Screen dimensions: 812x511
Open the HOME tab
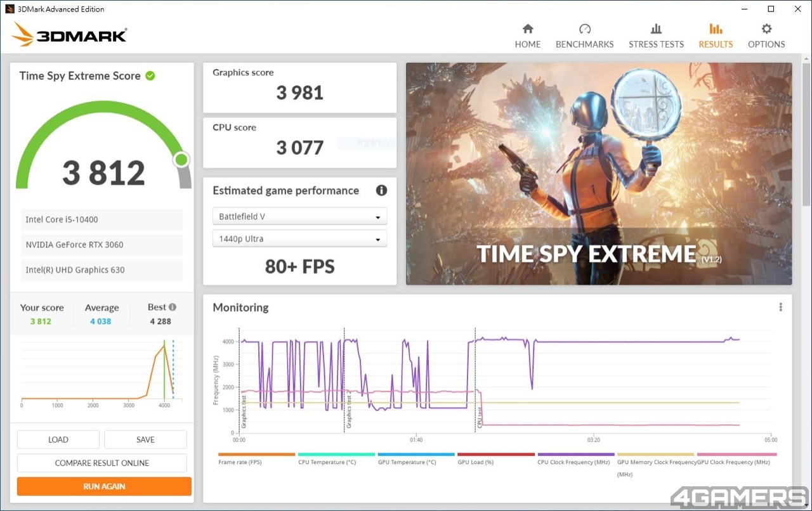click(x=528, y=36)
